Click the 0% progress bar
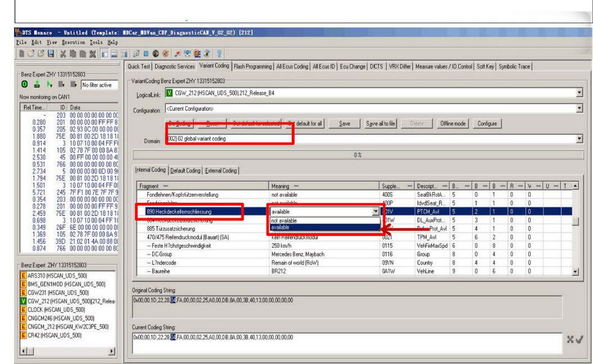Viewport: 593px width, 364px height. click(x=358, y=155)
